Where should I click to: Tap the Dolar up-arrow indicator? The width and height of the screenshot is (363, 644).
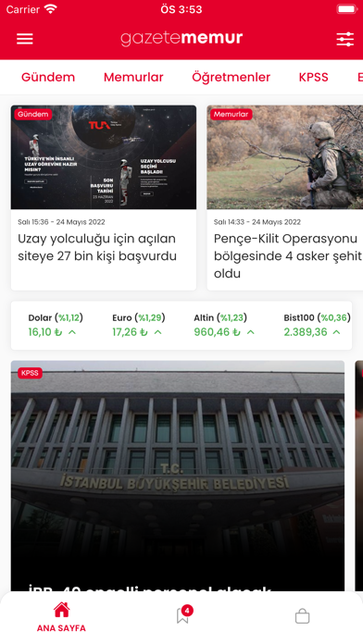pos(72,332)
